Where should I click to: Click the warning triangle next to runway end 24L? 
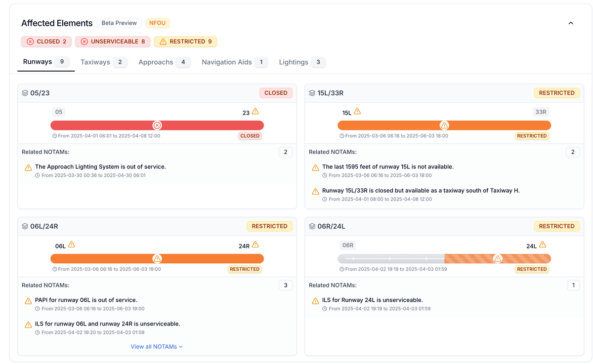543,245
